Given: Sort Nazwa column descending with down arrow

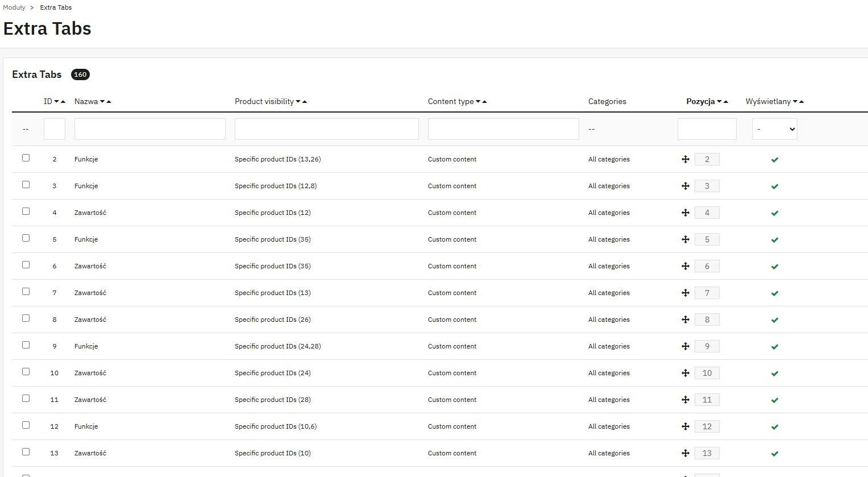Looking at the screenshot, I should pyautogui.click(x=102, y=102).
